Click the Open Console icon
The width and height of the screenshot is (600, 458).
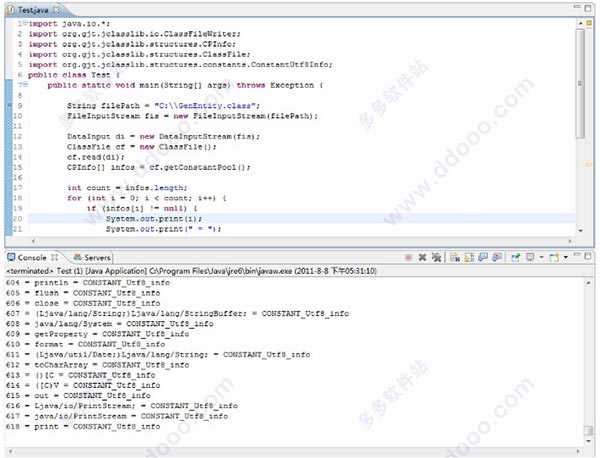click(x=555, y=257)
